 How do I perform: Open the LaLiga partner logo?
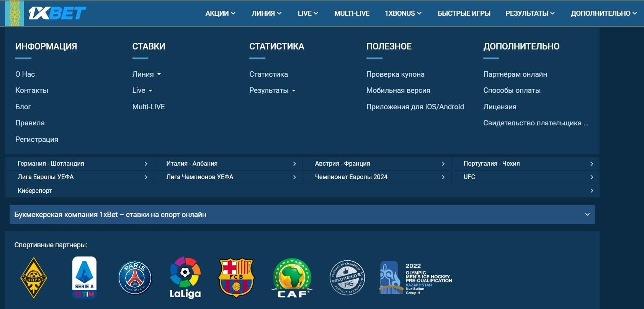point(185,278)
